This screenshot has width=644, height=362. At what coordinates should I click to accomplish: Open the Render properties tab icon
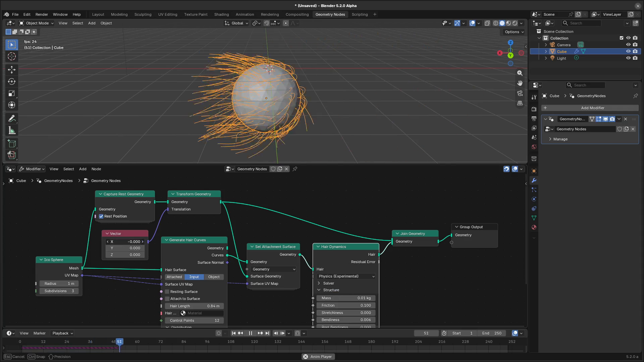534,109
